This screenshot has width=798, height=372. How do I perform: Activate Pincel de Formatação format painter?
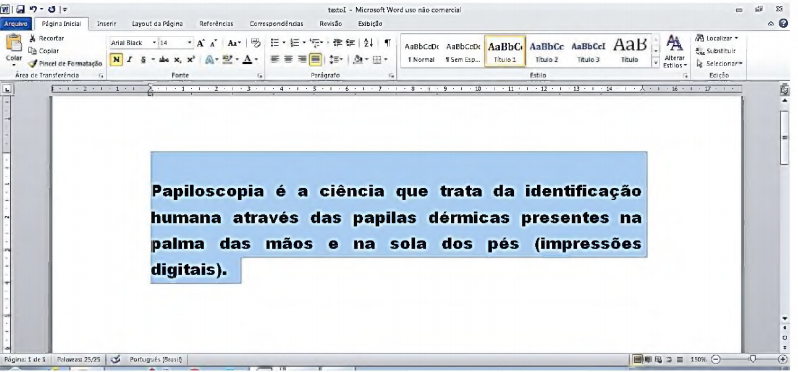[x=65, y=64]
